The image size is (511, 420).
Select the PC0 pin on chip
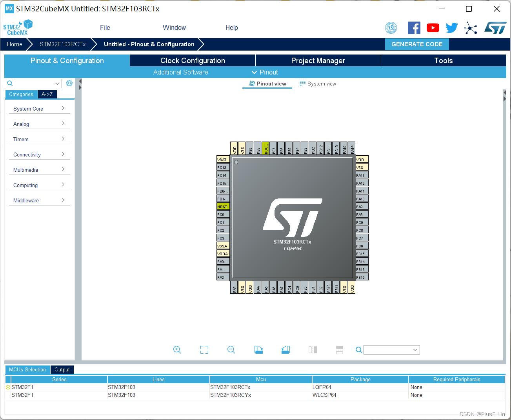[223, 215]
